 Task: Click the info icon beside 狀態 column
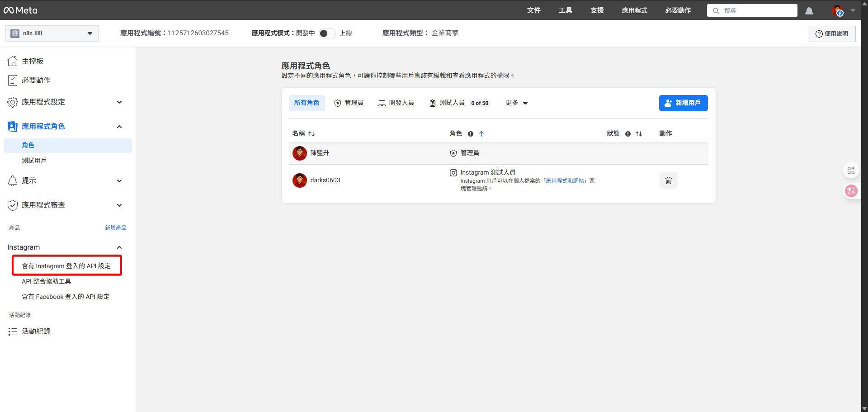click(628, 134)
